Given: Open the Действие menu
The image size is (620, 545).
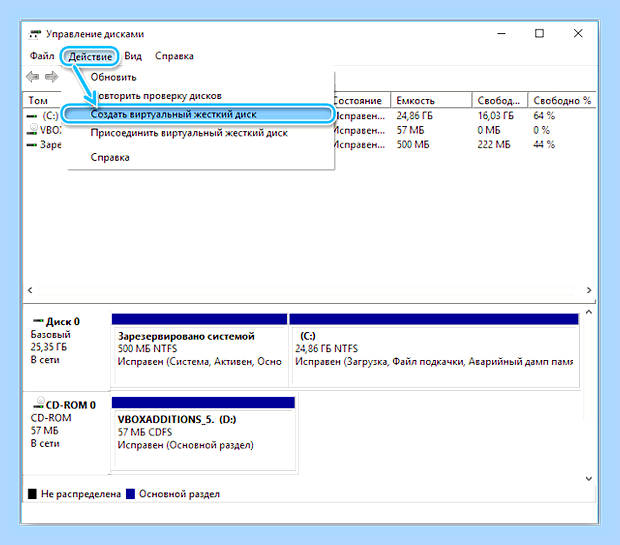Looking at the screenshot, I should [x=90, y=57].
